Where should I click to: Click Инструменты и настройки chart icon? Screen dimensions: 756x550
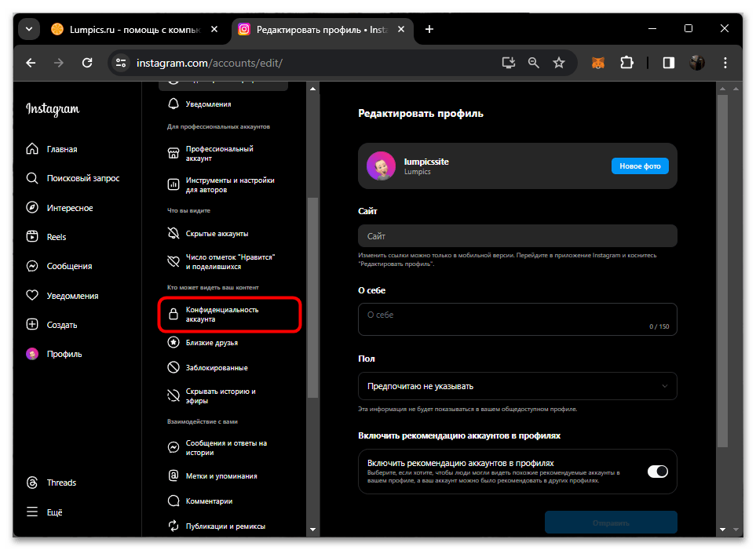(x=173, y=184)
